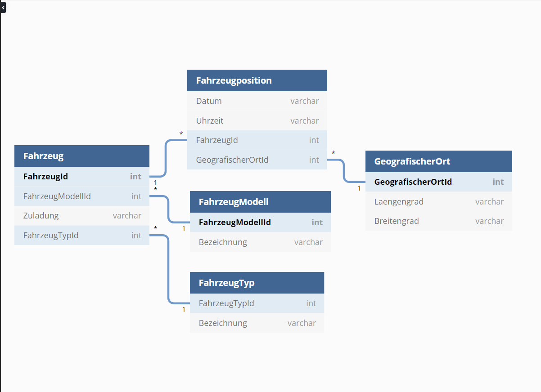Select the FahrzeugTyp table header
Screen dimensions: 541x392
[x=257, y=283]
